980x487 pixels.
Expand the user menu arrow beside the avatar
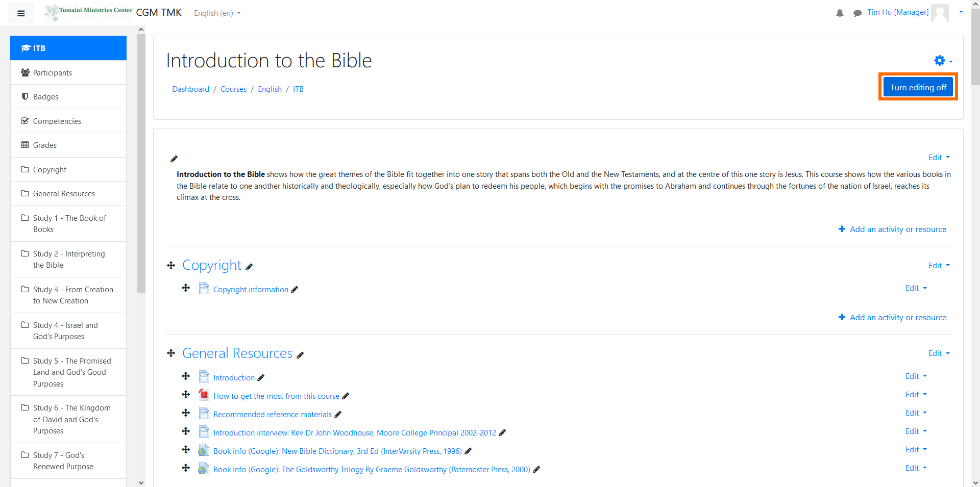(961, 12)
